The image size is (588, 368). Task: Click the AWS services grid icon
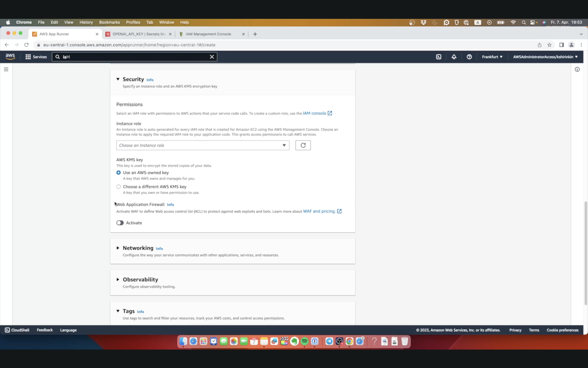[28, 56]
